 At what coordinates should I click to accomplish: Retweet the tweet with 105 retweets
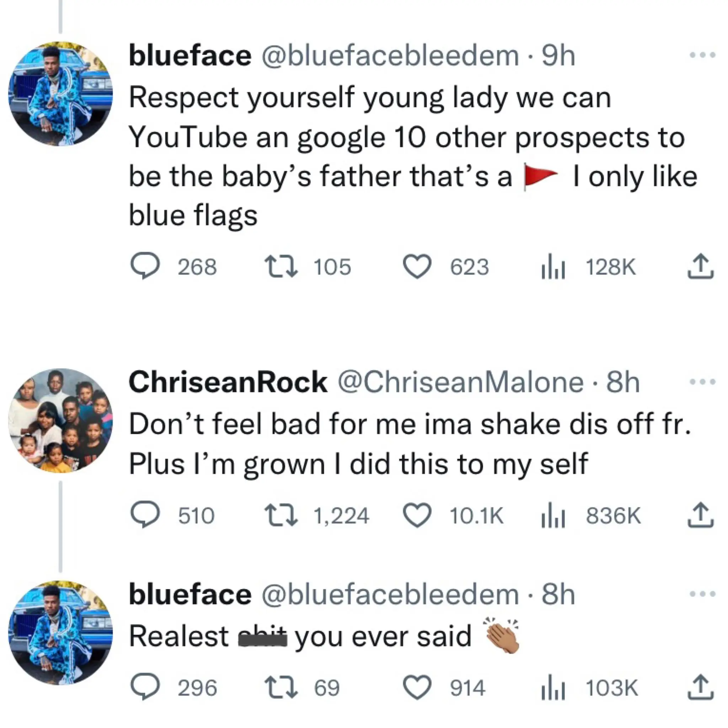tap(281, 266)
